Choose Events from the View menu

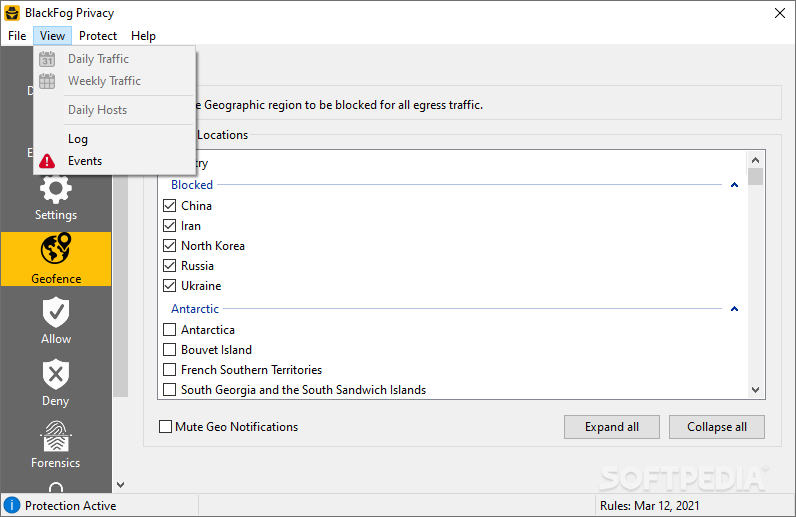pos(115,161)
